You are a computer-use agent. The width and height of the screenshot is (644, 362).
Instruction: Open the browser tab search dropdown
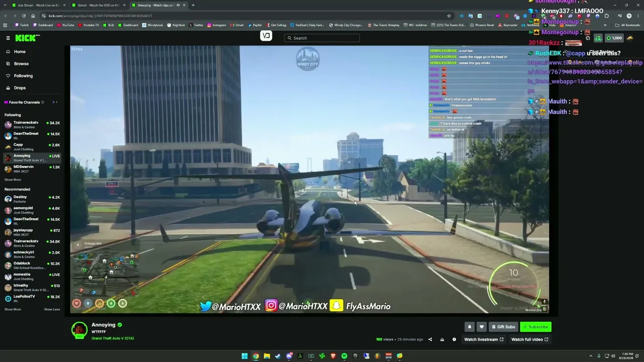pyautogui.click(x=5, y=5)
